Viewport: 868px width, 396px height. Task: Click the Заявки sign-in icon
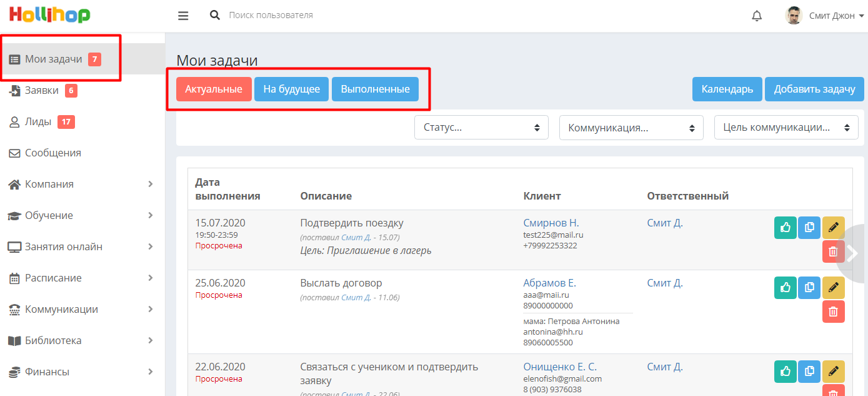(14, 91)
